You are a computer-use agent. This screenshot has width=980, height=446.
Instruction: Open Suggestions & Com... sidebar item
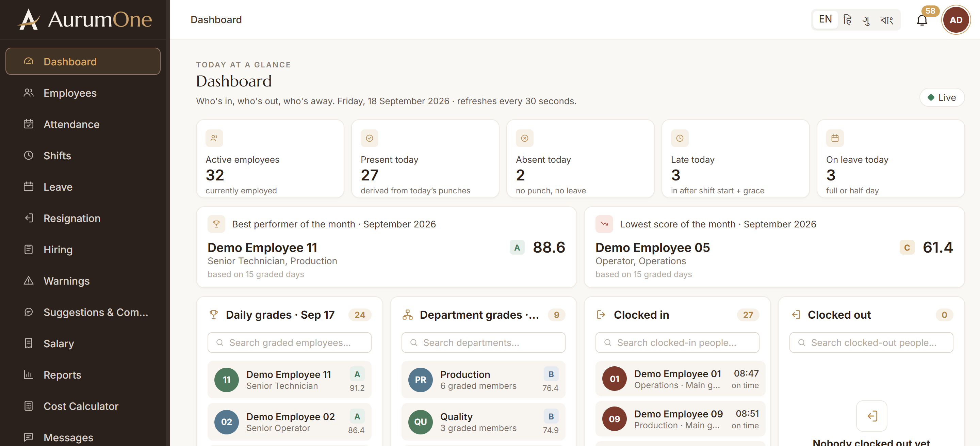pyautogui.click(x=83, y=312)
